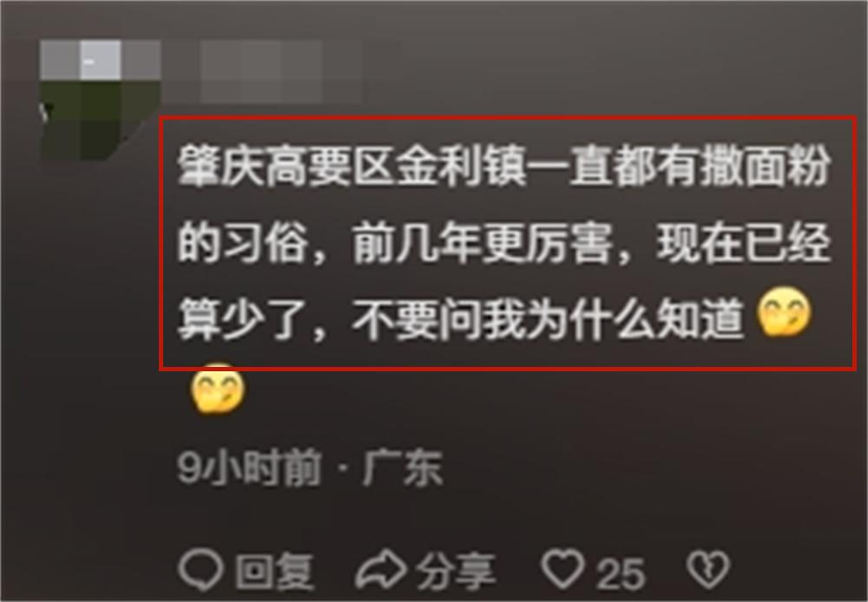Like the comment with the heart icon
The image size is (868, 602).
tap(563, 569)
